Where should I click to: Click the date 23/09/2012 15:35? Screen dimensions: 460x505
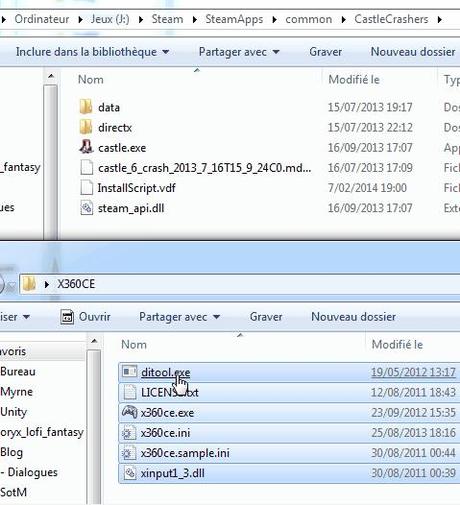click(x=413, y=413)
